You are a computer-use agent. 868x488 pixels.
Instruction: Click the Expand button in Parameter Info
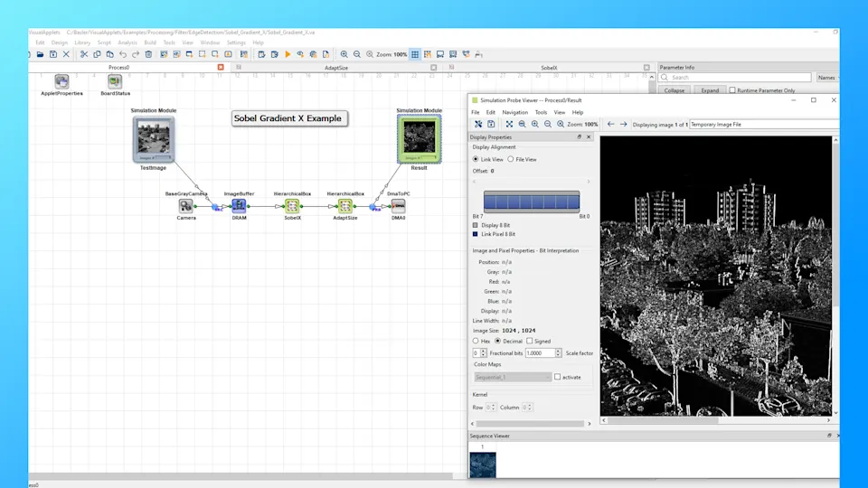pos(710,90)
